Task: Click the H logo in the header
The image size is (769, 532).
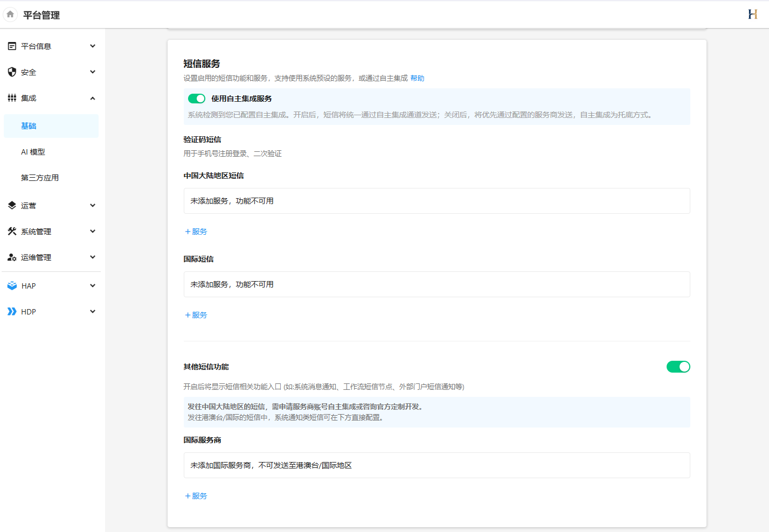Action: (x=753, y=15)
